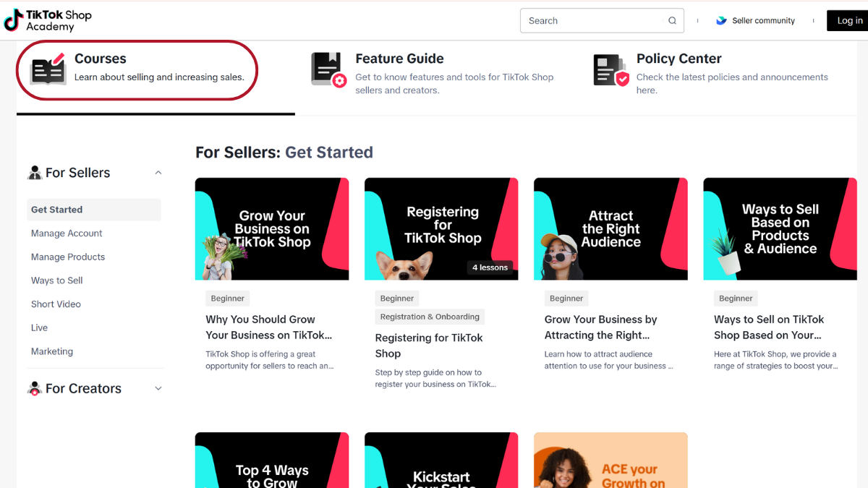The width and height of the screenshot is (868, 488).
Task: Select Manage Account in the sidebar
Action: [67, 234]
